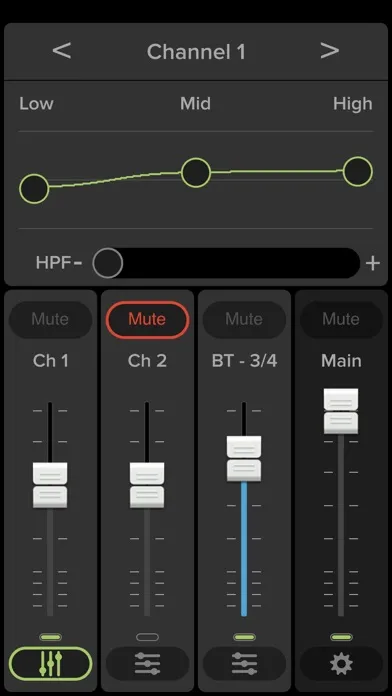
Task: Click Ch 1 signal indicator light
Action: 50,637
